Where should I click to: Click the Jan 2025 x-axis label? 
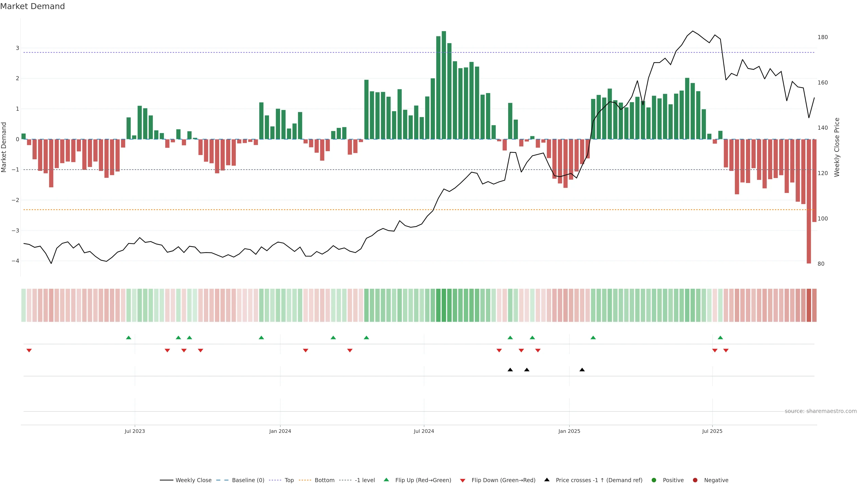569,432
